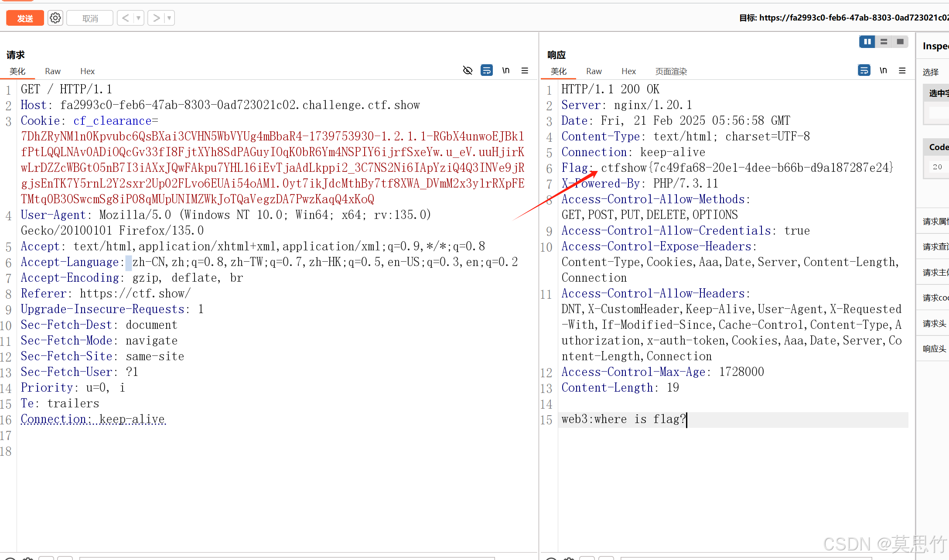Select top-bottom split layout icon
949x560 pixels.
point(884,41)
